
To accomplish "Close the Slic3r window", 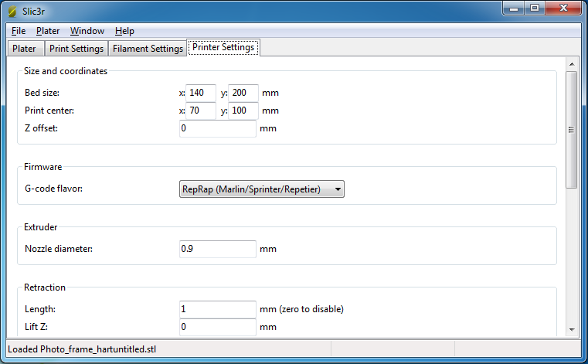I will 563,9.
